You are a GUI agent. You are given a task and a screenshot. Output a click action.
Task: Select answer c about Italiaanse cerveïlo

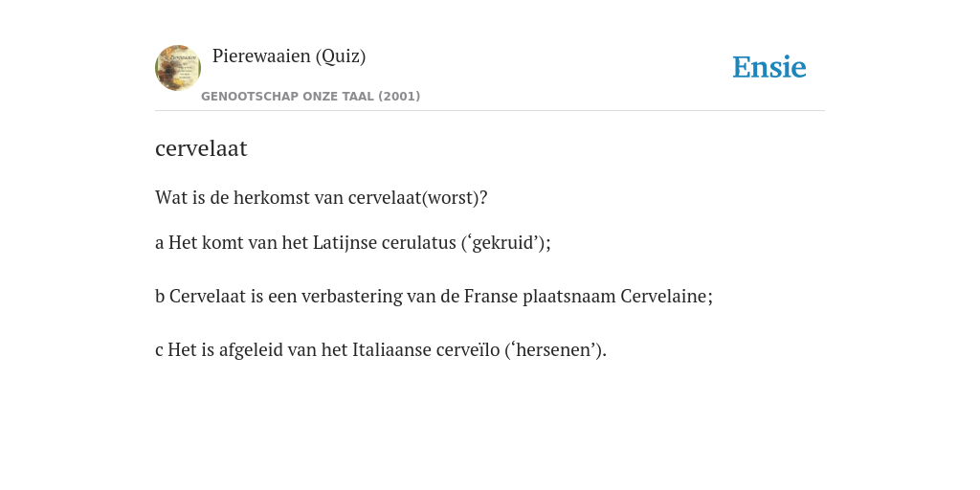coord(381,349)
